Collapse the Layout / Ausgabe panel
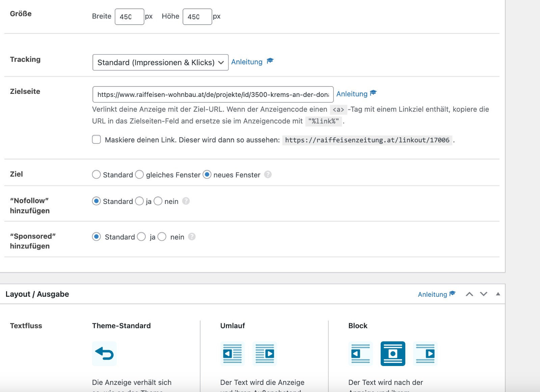Image resolution: width=540 pixels, height=392 pixels. tap(498, 294)
